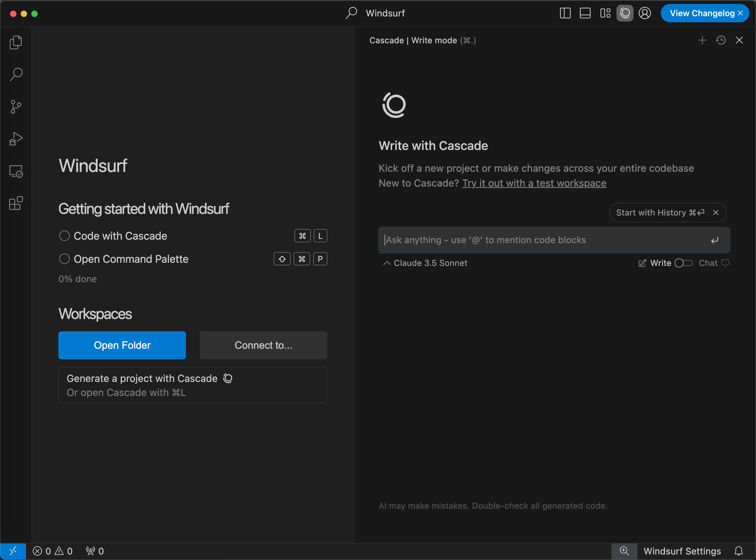Open the Run and Debug view
The width and height of the screenshot is (756, 560).
tap(16, 139)
